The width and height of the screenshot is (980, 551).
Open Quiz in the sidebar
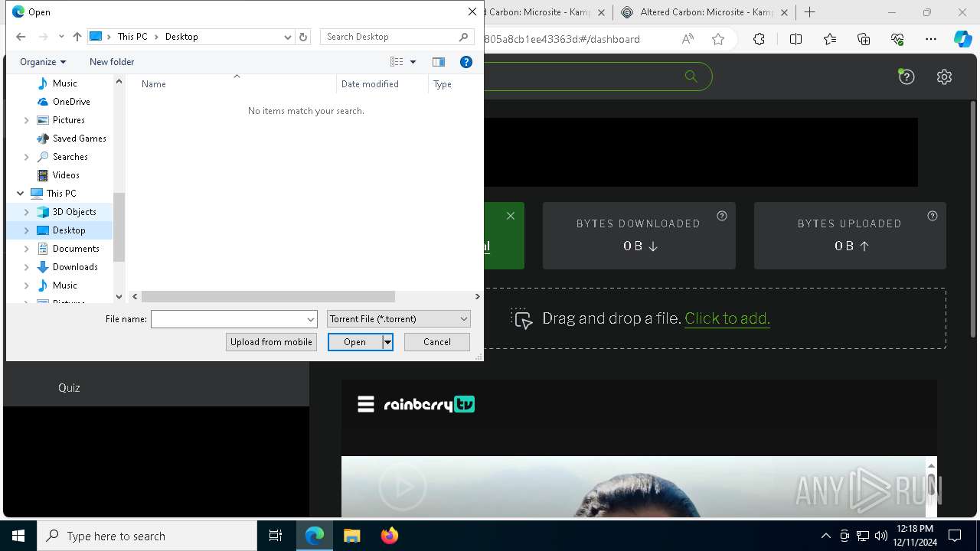(x=69, y=388)
